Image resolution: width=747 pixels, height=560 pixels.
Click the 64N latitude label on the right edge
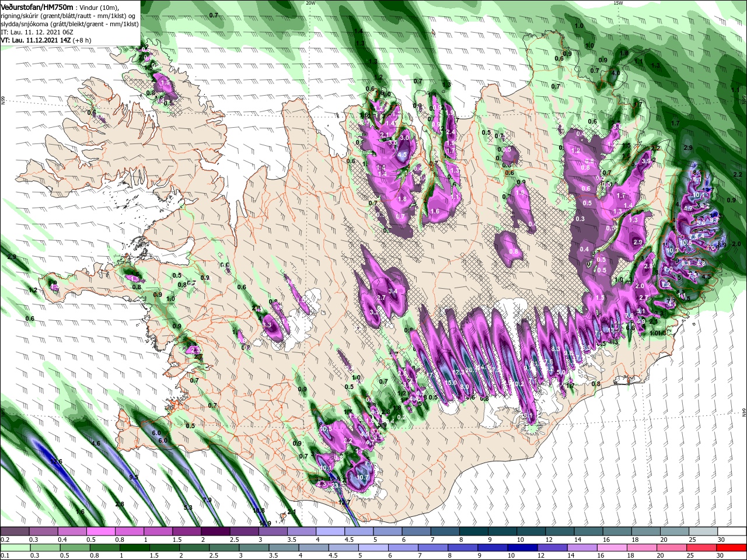coord(744,412)
